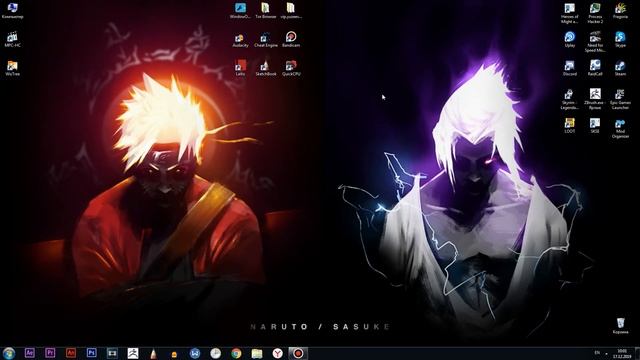Open the SKSE desktop shortcut
The height and width of the screenshot is (360, 640).
tap(595, 126)
